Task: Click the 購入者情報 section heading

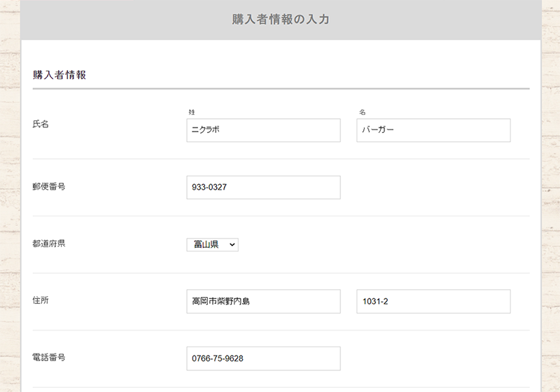Action: [x=59, y=75]
